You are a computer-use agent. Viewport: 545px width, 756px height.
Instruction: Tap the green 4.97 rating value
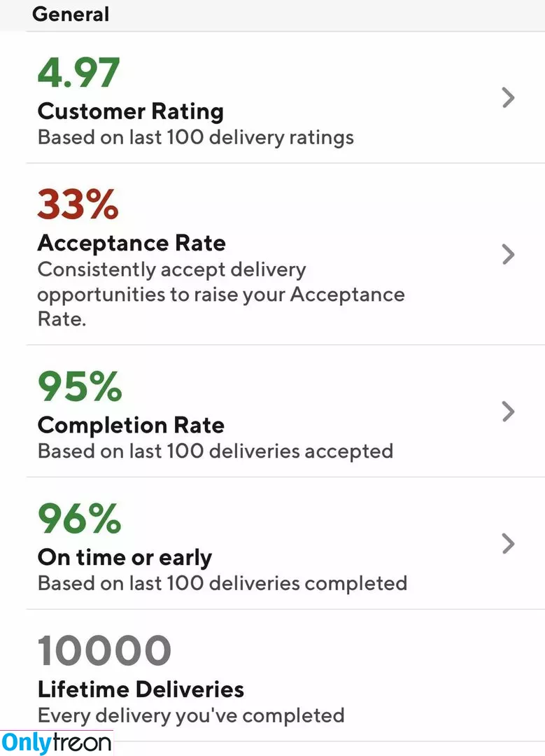click(78, 73)
